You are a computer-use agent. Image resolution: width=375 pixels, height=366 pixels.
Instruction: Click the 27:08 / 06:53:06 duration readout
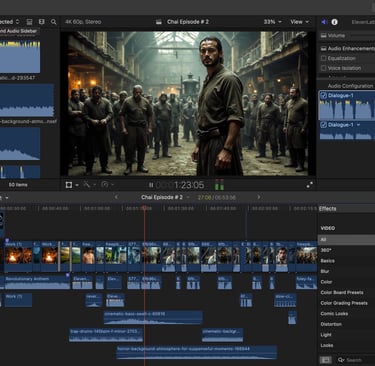click(x=217, y=198)
